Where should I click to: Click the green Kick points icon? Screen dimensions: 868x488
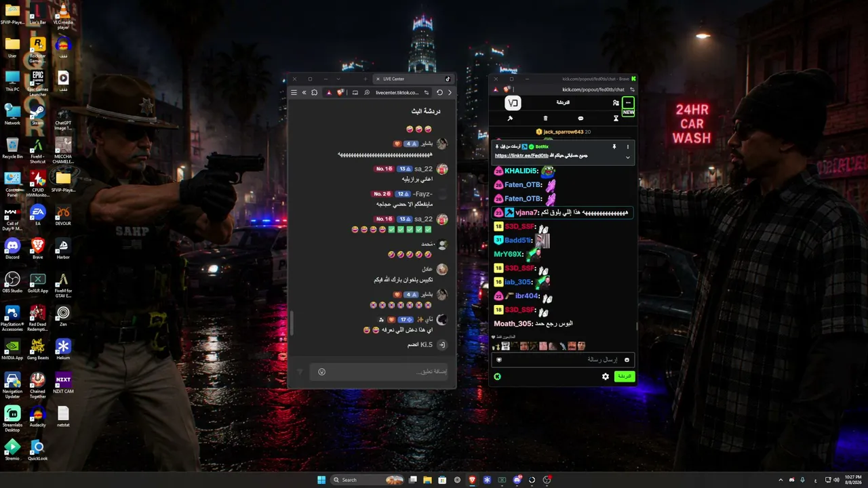pyautogui.click(x=497, y=376)
